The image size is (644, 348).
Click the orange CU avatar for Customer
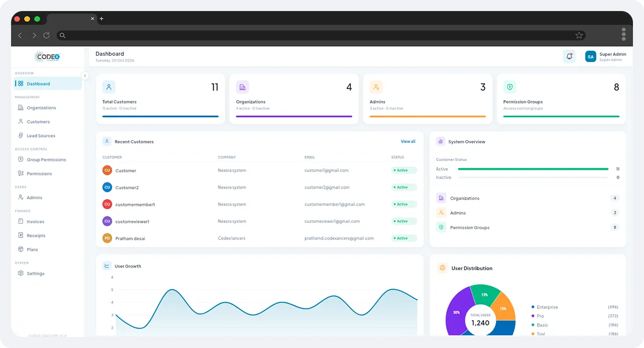[107, 170]
